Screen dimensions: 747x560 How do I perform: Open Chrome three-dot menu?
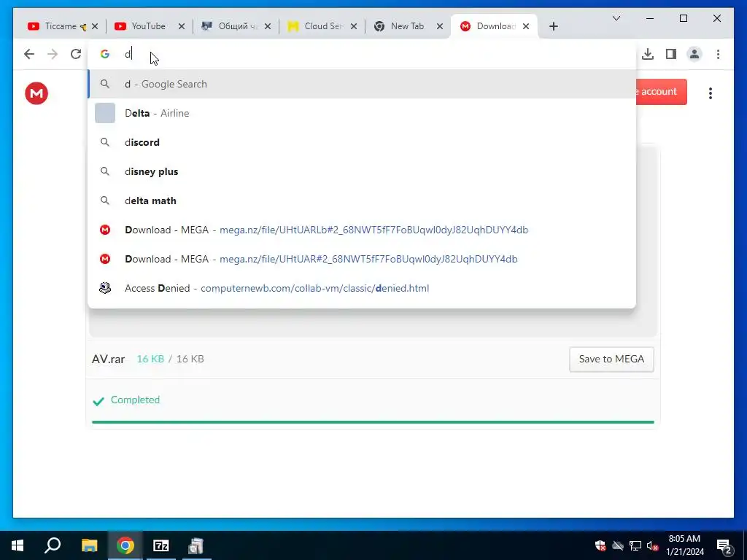coord(718,54)
